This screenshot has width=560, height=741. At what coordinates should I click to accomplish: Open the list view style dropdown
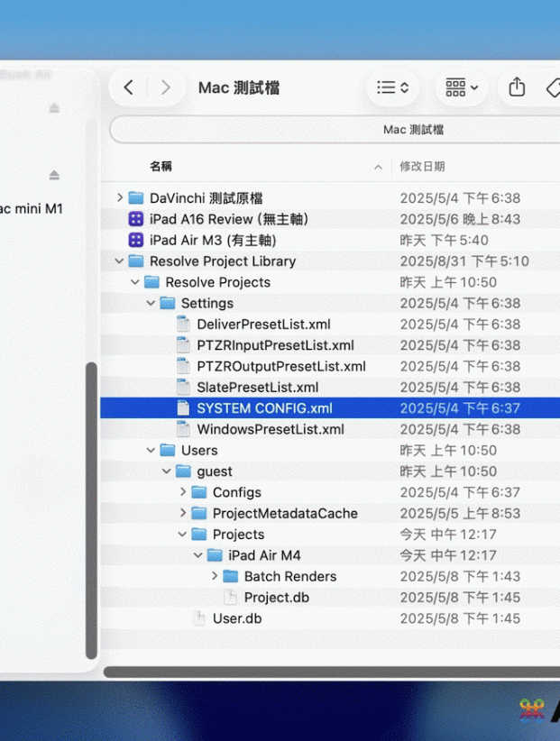(x=393, y=87)
